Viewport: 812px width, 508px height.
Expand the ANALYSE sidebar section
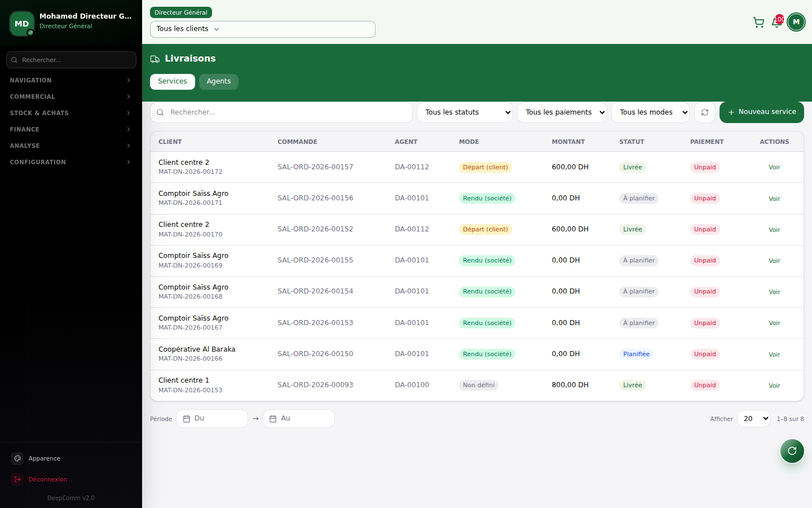pyautogui.click(x=71, y=146)
